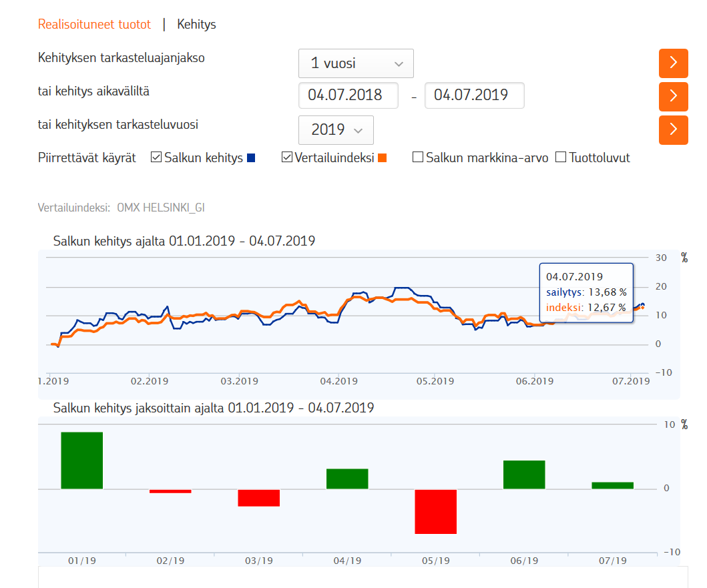The image size is (707, 588).
Task: Enable the Salkun markkina-arvo checkbox
Action: [x=418, y=158]
